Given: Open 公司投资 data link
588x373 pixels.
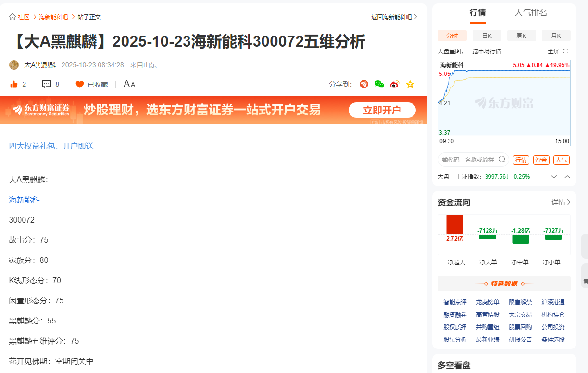Looking at the screenshot, I should click(553, 327).
